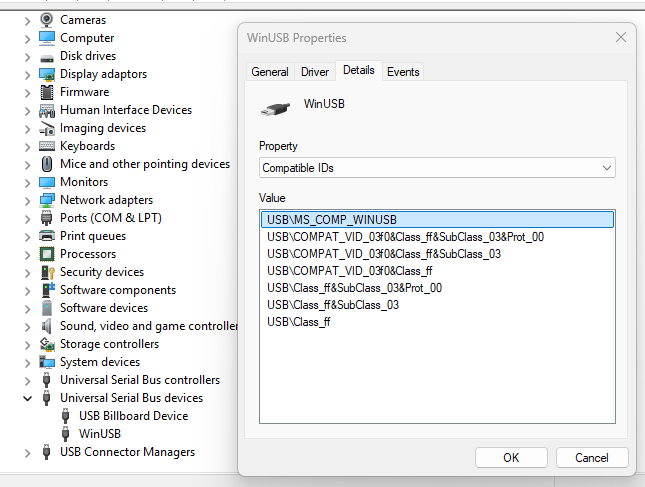Image resolution: width=645 pixels, height=487 pixels.
Task: Click the Keyboards device icon
Action: (46, 146)
